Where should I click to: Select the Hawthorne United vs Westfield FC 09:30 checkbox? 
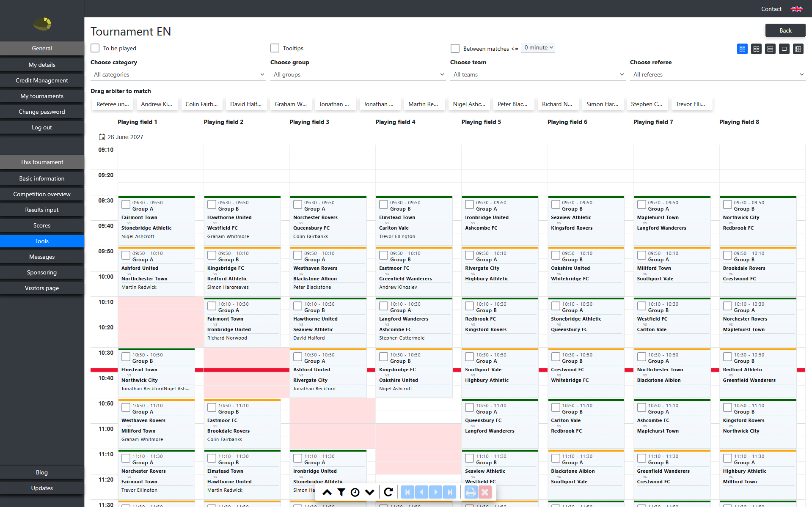coord(212,205)
